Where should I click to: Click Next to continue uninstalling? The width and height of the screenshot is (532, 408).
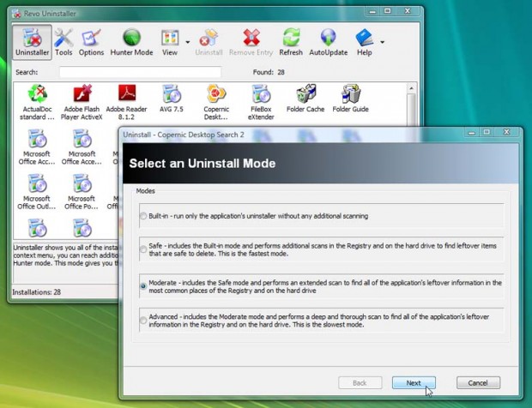click(x=414, y=383)
